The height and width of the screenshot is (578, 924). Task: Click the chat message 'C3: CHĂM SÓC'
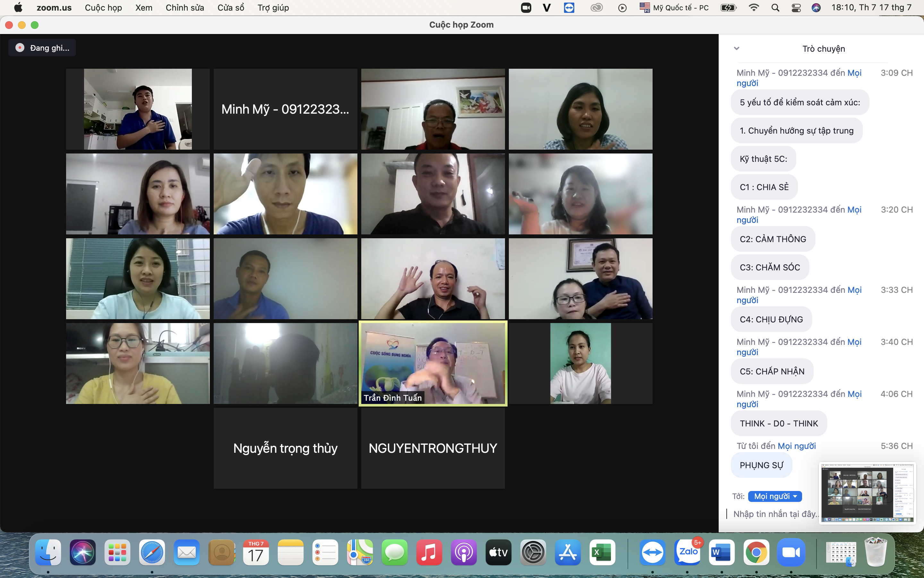point(770,267)
